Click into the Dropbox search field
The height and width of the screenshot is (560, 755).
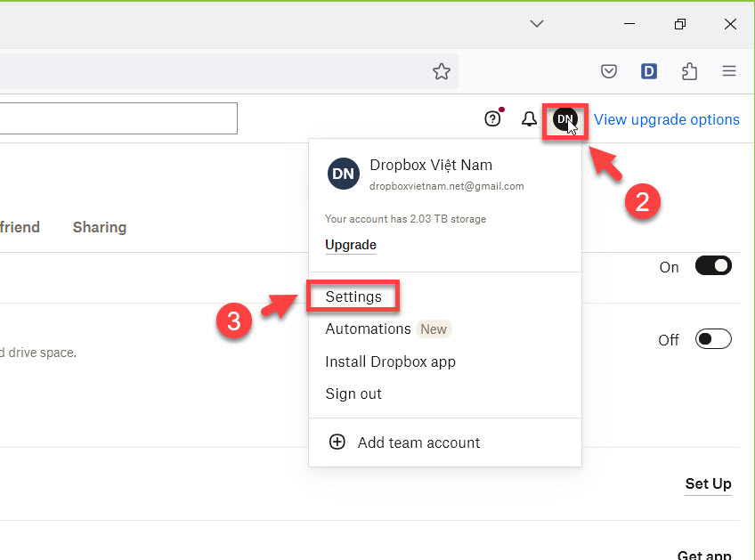[118, 118]
